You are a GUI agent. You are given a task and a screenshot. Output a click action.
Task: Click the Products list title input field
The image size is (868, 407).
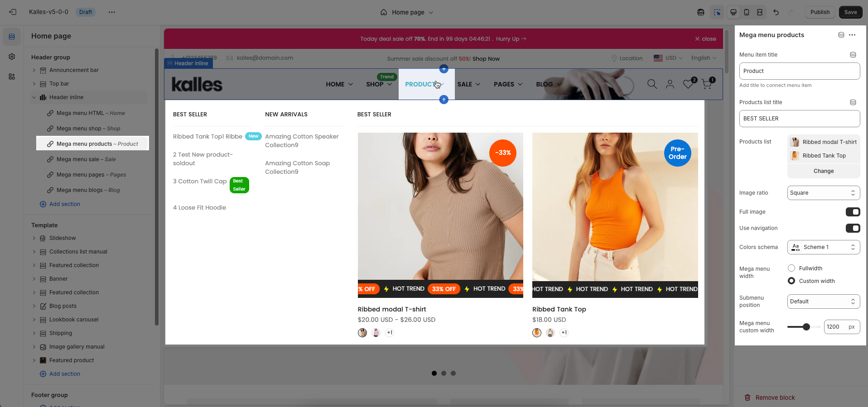click(x=800, y=119)
